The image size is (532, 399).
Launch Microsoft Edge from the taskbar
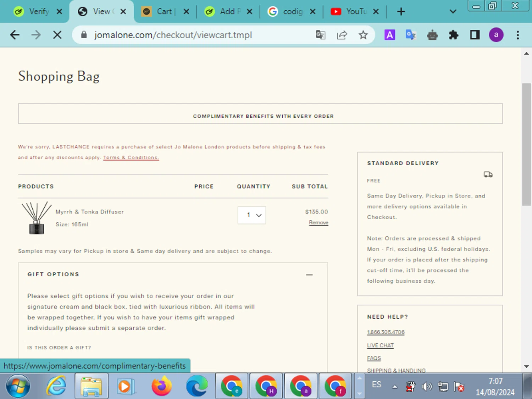tap(197, 386)
